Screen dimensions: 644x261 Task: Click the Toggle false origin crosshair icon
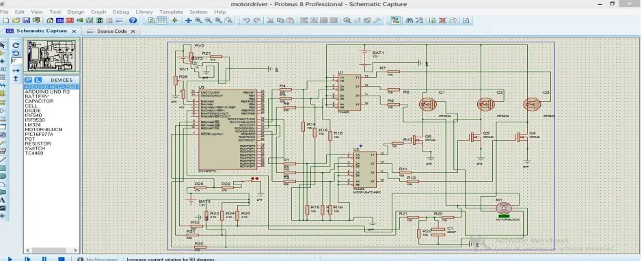point(174,20)
